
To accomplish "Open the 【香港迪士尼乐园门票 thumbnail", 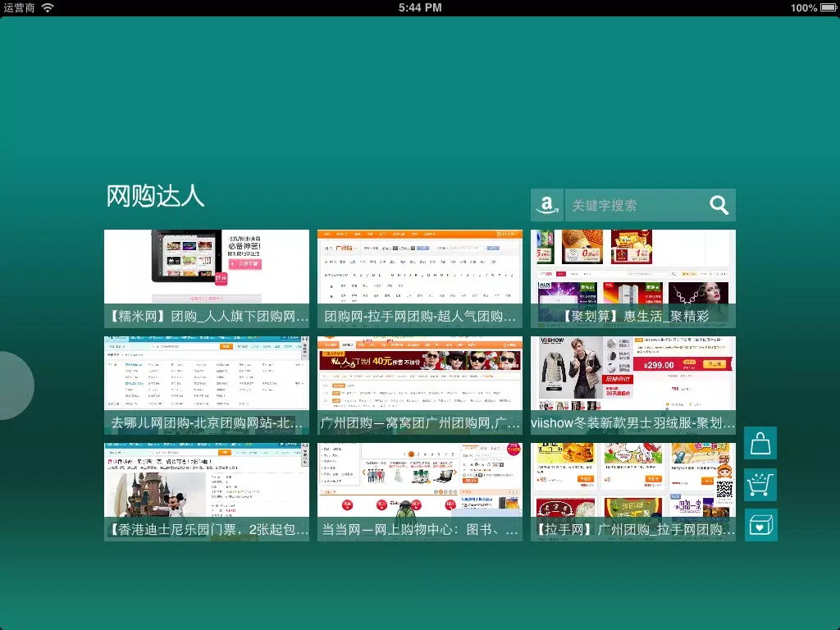I will tap(206, 492).
